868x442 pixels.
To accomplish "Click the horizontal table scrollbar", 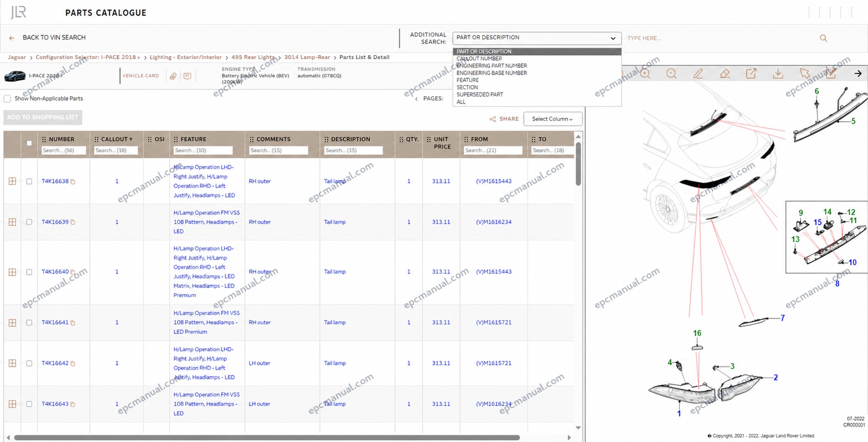I will click(267, 437).
